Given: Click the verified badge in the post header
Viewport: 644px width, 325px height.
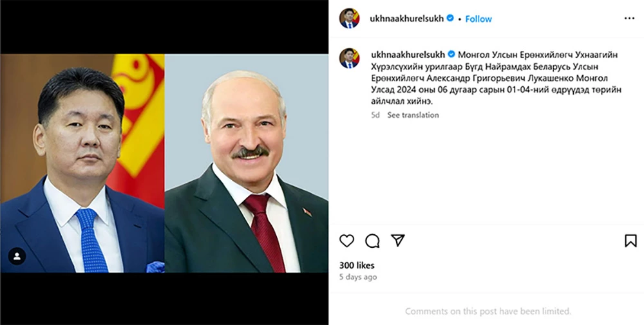Looking at the screenshot, I should pyautogui.click(x=450, y=18).
